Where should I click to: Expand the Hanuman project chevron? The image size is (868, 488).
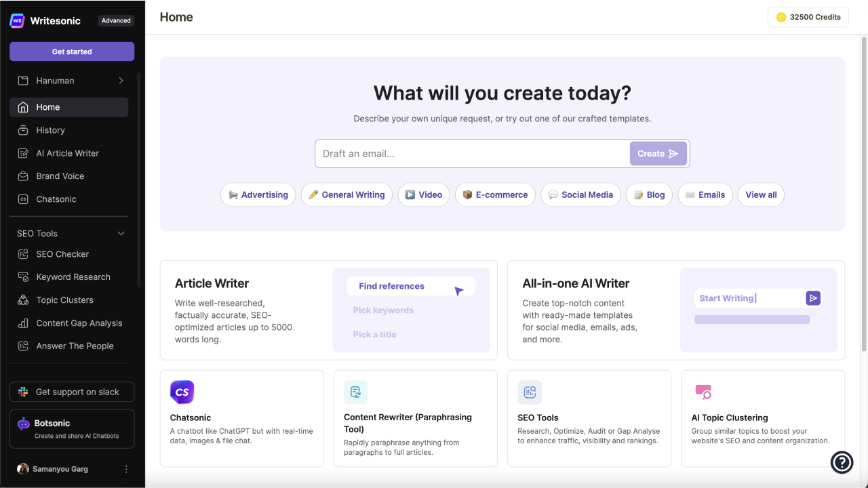[121, 81]
